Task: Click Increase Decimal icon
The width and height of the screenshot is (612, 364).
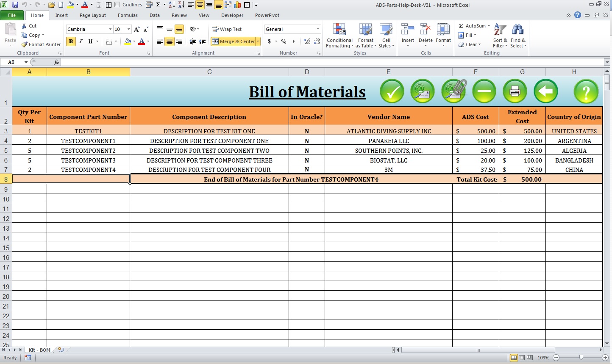Action: click(x=307, y=41)
